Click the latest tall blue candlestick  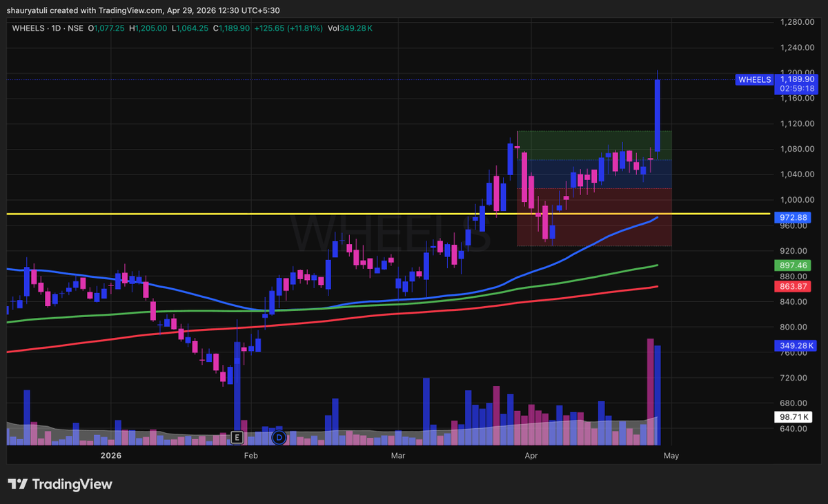pos(658,115)
